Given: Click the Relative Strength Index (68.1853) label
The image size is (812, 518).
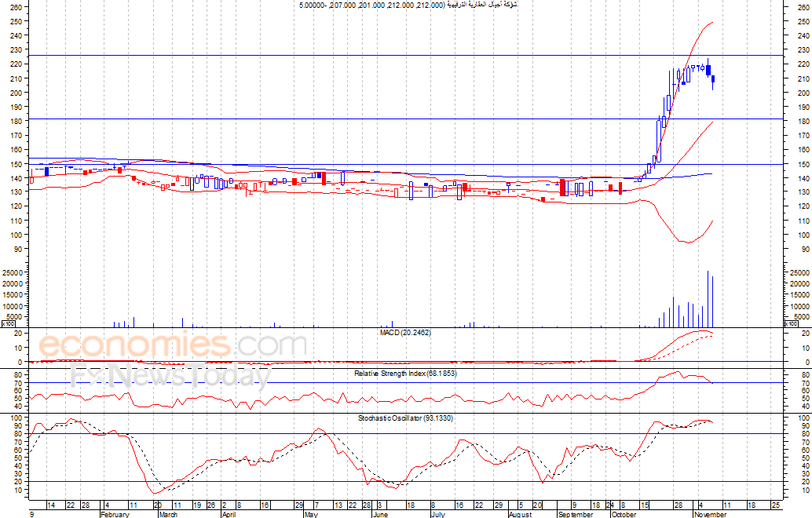Looking at the screenshot, I should coord(405,373).
